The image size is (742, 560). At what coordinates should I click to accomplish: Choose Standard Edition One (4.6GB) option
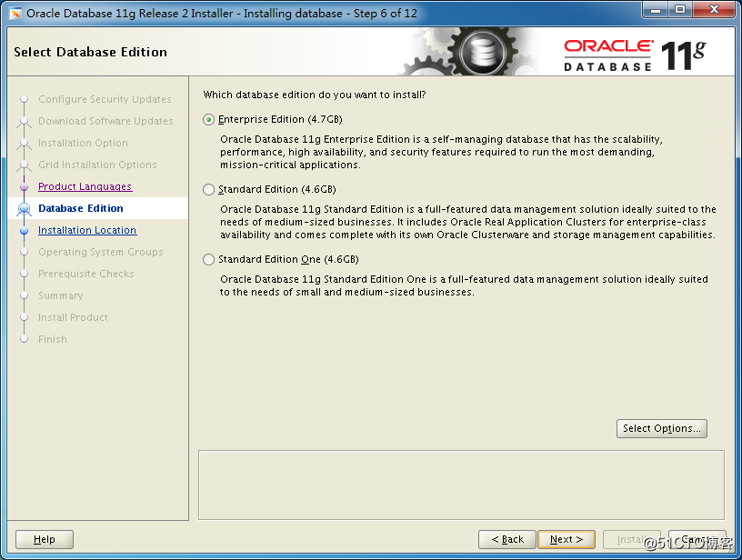(x=208, y=260)
